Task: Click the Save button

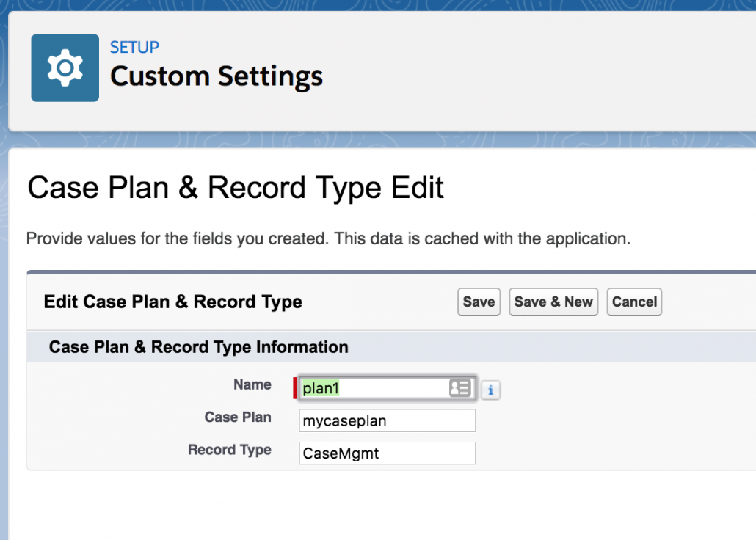Action: click(x=479, y=302)
